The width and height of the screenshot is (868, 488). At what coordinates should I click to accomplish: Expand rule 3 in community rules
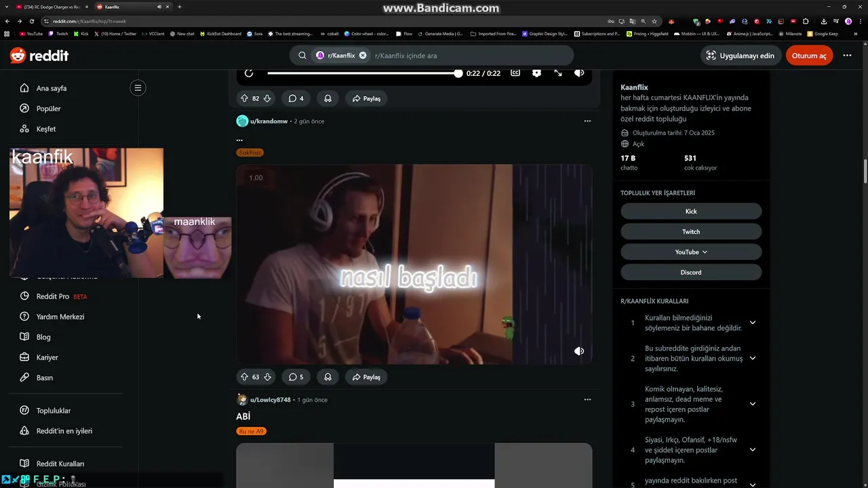(752, 404)
